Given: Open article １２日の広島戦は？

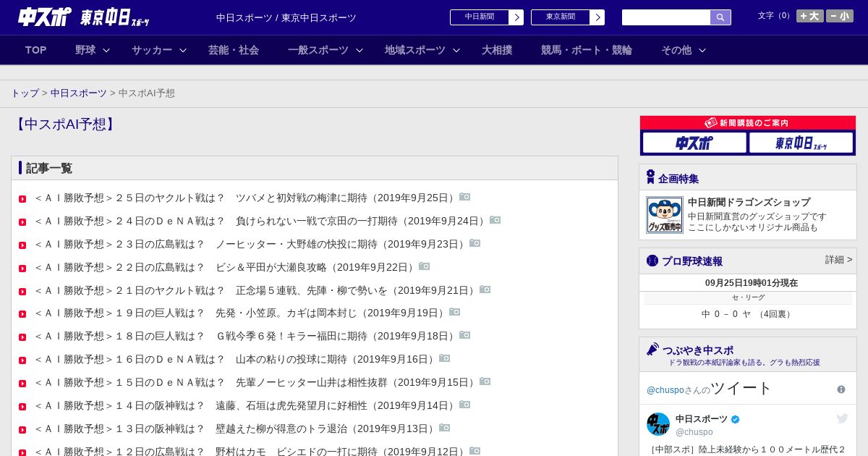Looking at the screenshot, I should click(251, 451).
